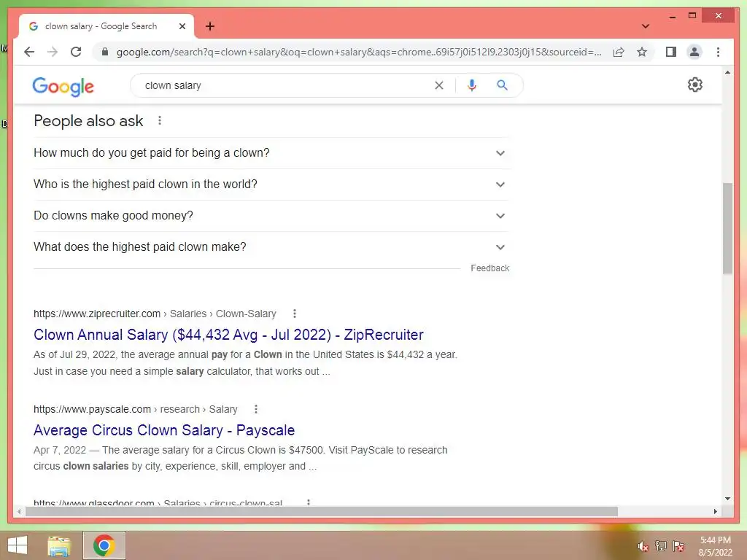The image size is (747, 560).
Task: Click the horizontal scrollbar left arrow
Action: click(19, 511)
